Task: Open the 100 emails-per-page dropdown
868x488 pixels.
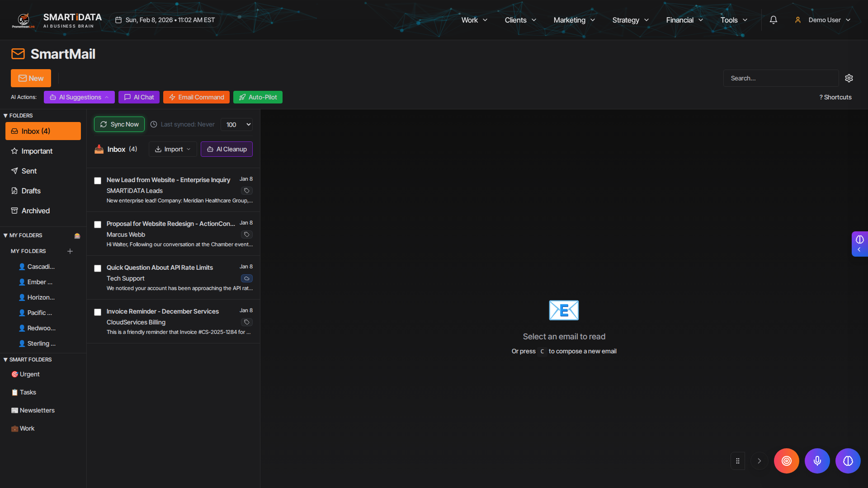Action: point(237,125)
